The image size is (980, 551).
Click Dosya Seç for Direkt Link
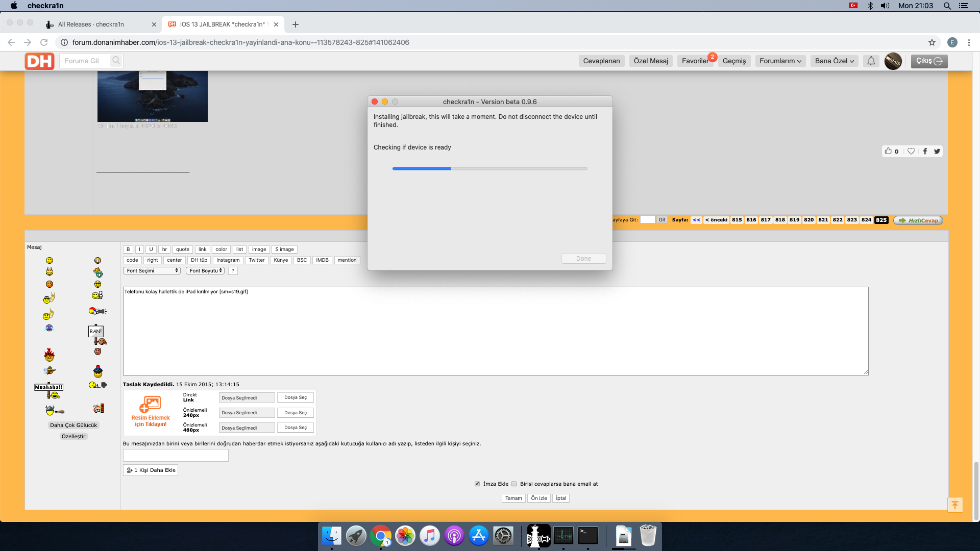[x=296, y=397]
